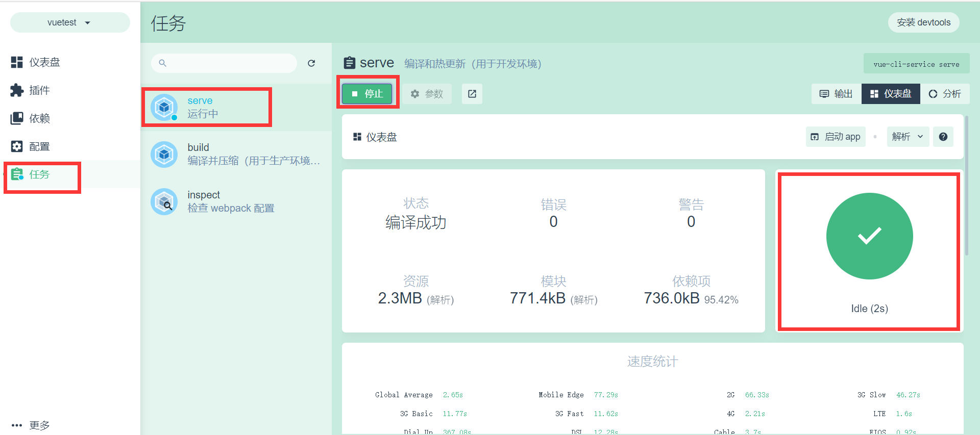Click the 更多 more menu

(70, 425)
